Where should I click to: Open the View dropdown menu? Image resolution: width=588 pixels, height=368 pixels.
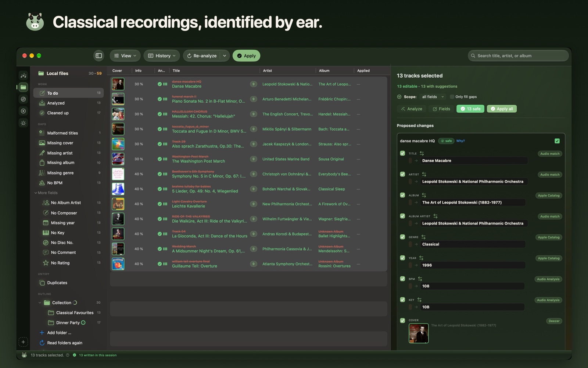(125, 56)
